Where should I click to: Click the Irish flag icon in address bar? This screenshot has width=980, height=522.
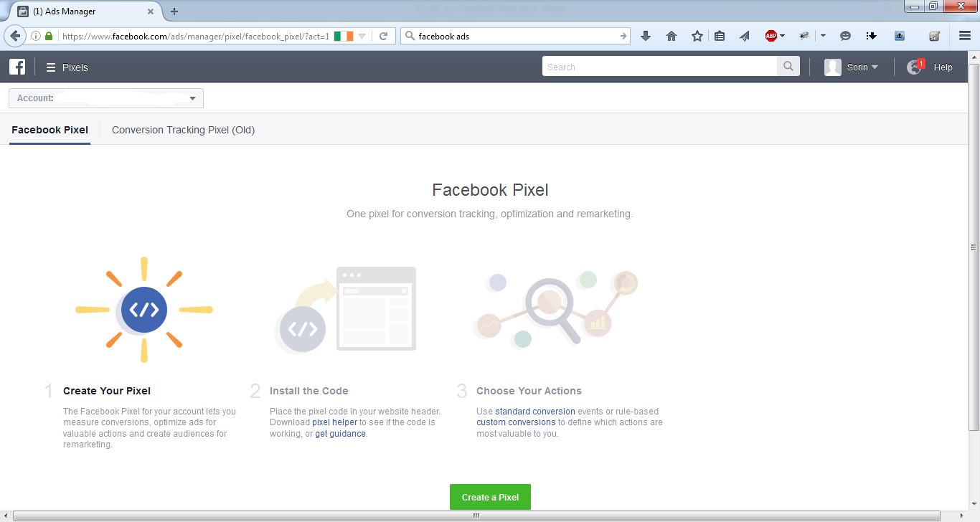344,36
